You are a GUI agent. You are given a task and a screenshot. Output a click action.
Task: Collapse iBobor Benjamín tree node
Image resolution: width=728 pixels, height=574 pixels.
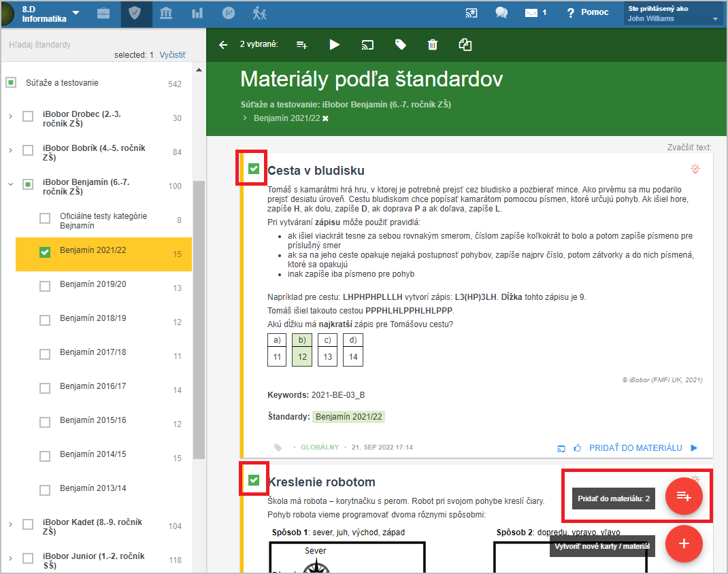(x=11, y=184)
